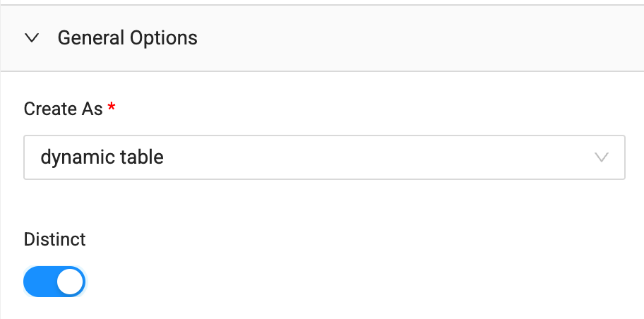Click the Distinct label text

pos(54,239)
